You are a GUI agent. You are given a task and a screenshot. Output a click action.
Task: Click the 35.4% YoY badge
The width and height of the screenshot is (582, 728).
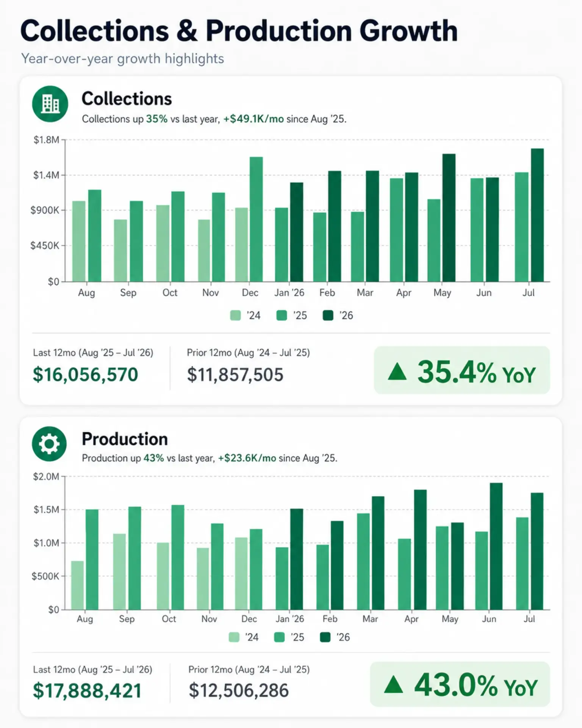pos(462,370)
